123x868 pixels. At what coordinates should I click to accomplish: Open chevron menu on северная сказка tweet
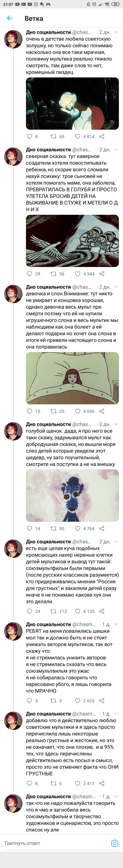coord(116,150)
